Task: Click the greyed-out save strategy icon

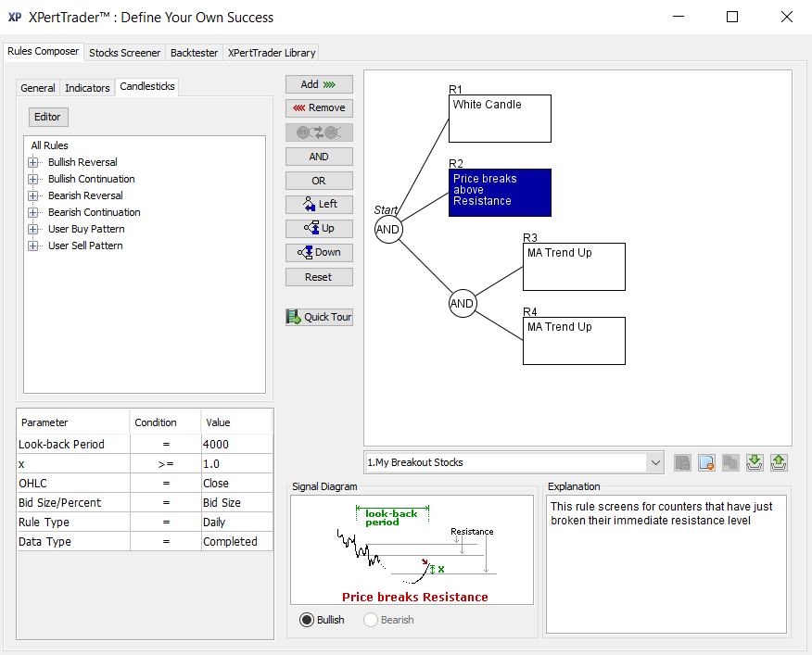Action: [682, 462]
